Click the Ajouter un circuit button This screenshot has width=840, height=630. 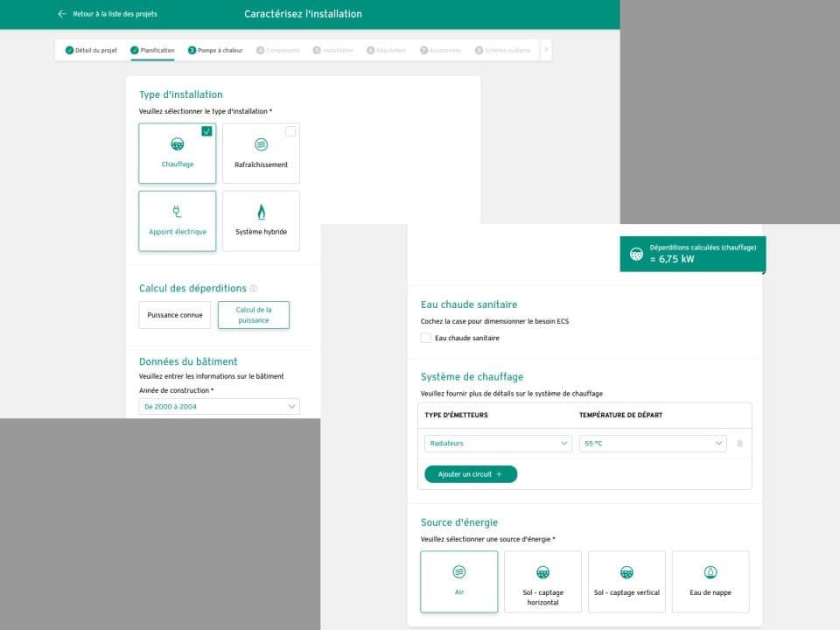pyautogui.click(x=471, y=474)
